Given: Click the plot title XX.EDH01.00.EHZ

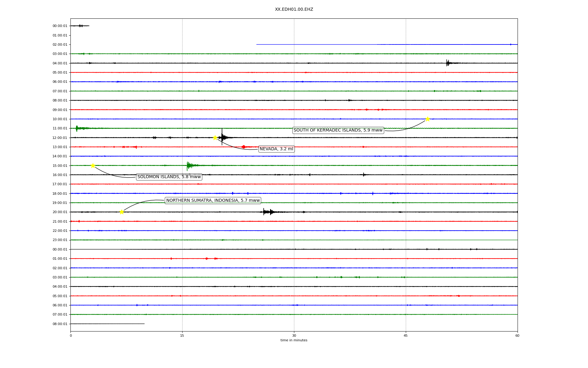Looking at the screenshot, I should click(294, 10).
